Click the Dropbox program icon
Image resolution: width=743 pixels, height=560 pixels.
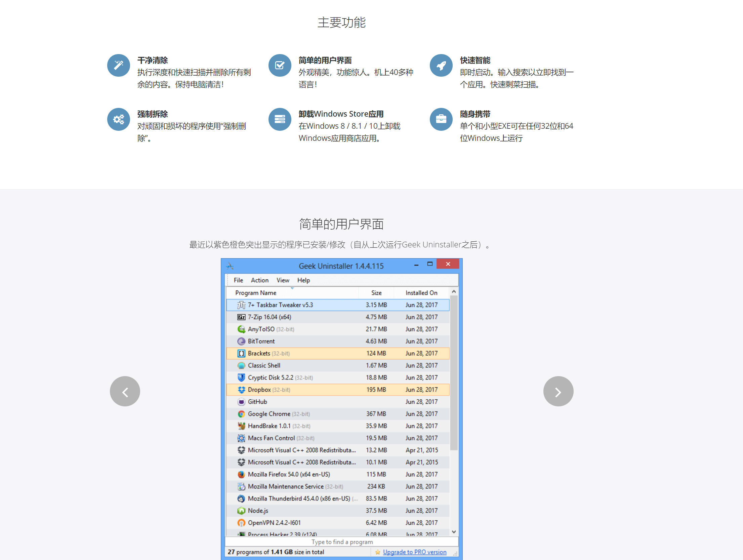click(x=241, y=390)
